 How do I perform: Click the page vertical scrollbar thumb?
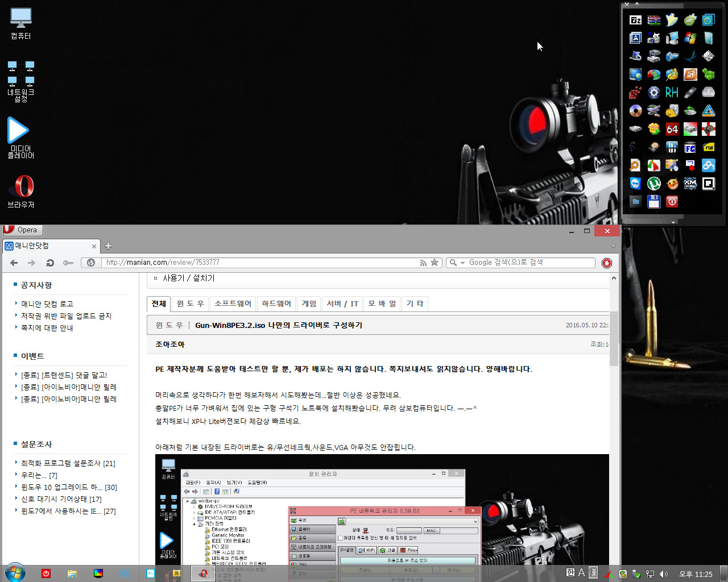(614, 338)
